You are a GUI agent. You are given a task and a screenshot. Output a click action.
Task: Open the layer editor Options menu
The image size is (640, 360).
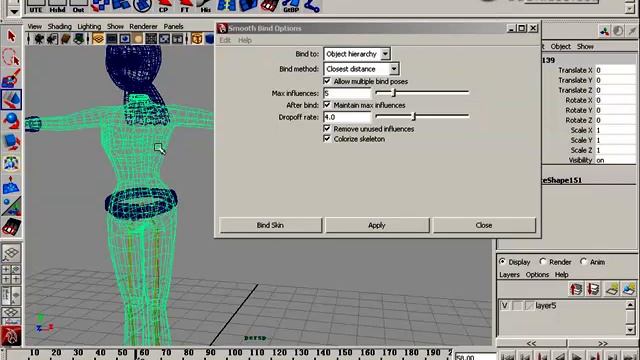pyautogui.click(x=537, y=275)
